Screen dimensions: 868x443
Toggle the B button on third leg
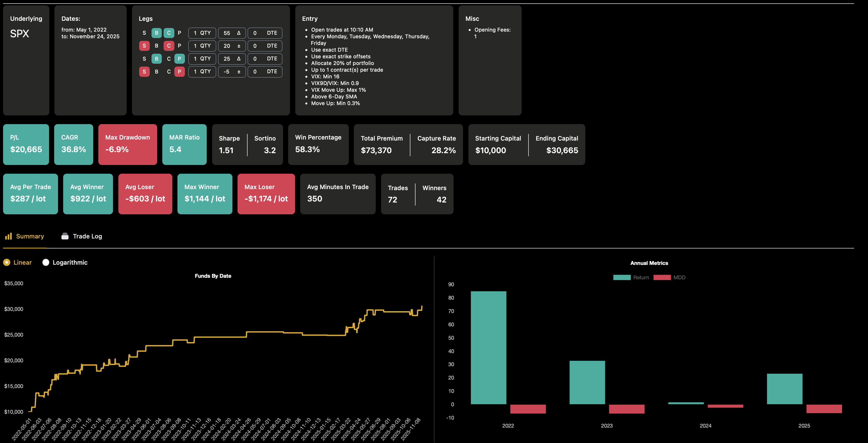(x=156, y=59)
